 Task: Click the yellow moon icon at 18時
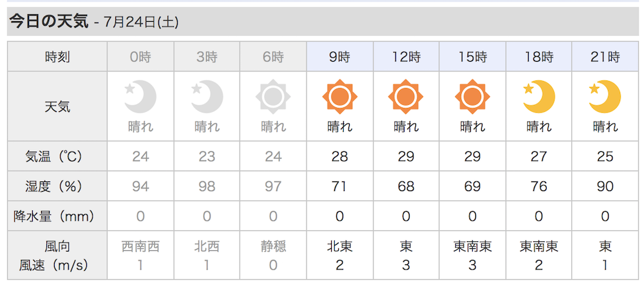click(539, 97)
